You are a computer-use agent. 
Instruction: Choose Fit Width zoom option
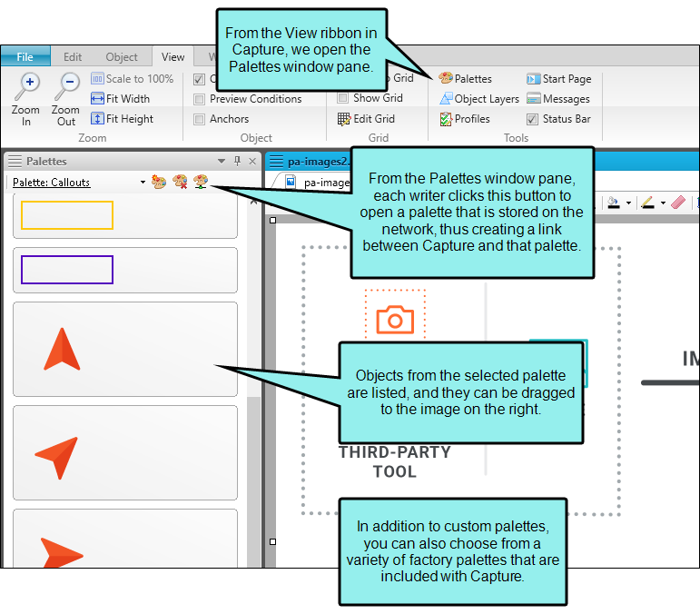click(120, 98)
